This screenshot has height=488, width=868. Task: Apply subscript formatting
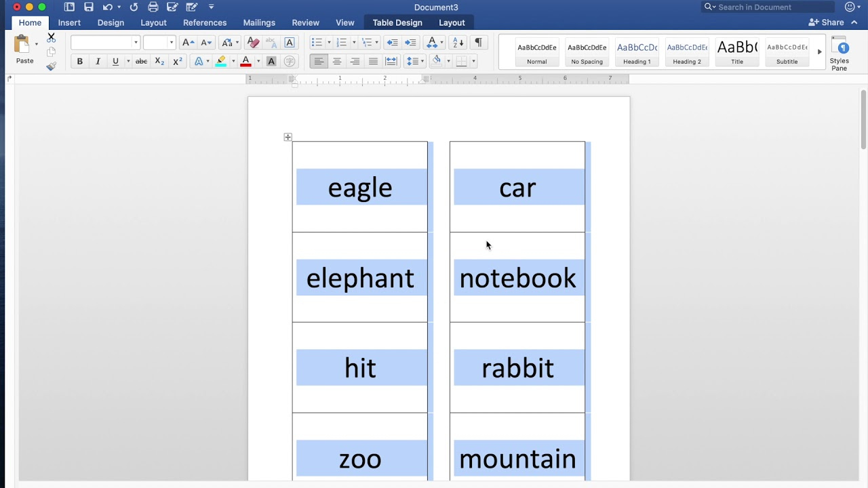pyautogui.click(x=159, y=61)
